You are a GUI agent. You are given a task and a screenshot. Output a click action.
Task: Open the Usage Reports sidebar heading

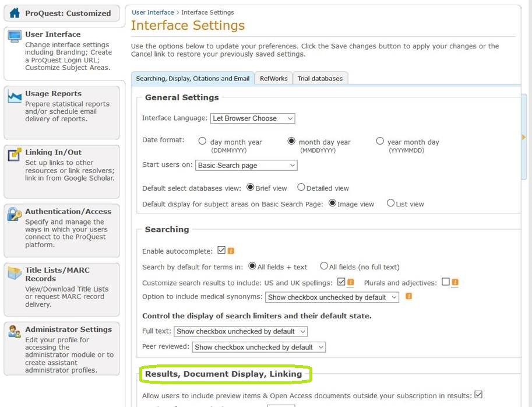click(53, 93)
